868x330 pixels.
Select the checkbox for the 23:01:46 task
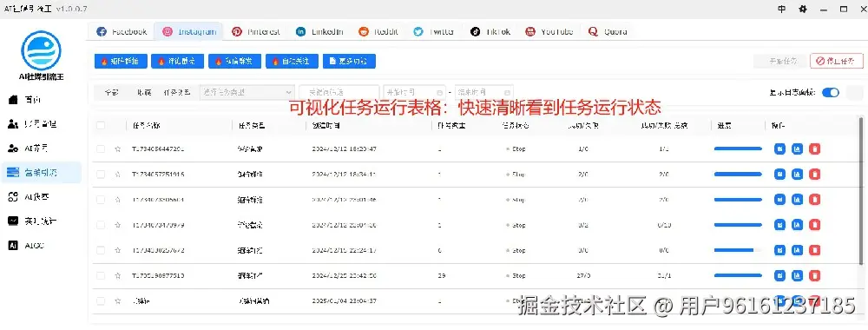(x=100, y=200)
